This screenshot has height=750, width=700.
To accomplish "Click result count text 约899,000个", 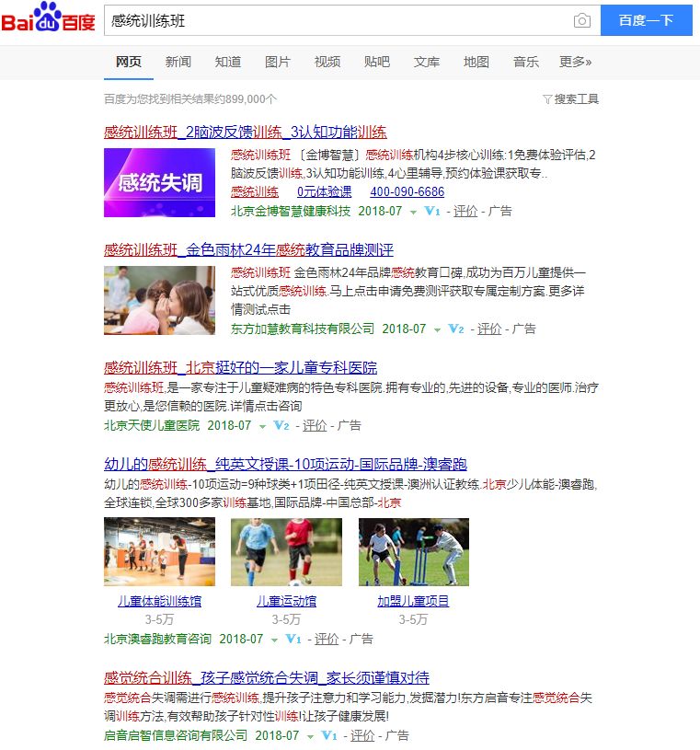I will 246,99.
